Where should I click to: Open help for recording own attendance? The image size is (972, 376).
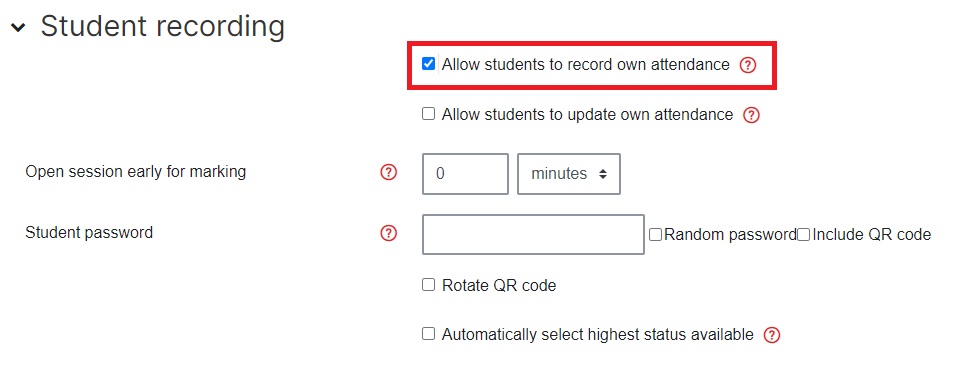coord(748,65)
